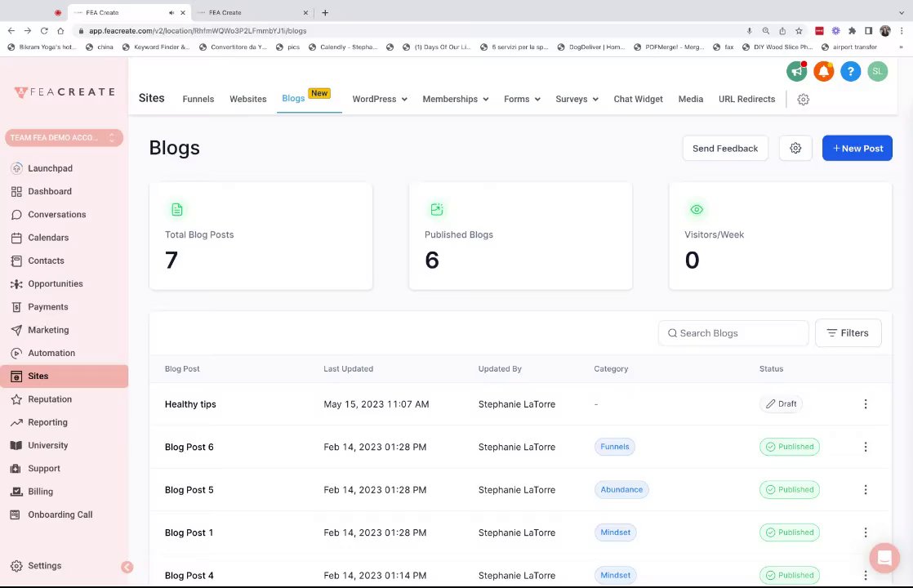Open the announcements megaphone icon
The width and height of the screenshot is (913, 588).
click(x=796, y=72)
